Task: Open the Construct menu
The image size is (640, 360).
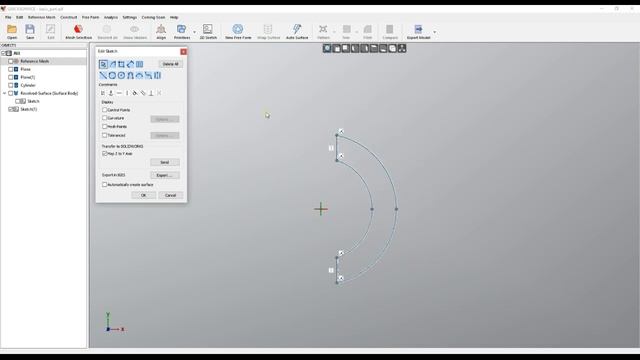Action: (x=69, y=18)
